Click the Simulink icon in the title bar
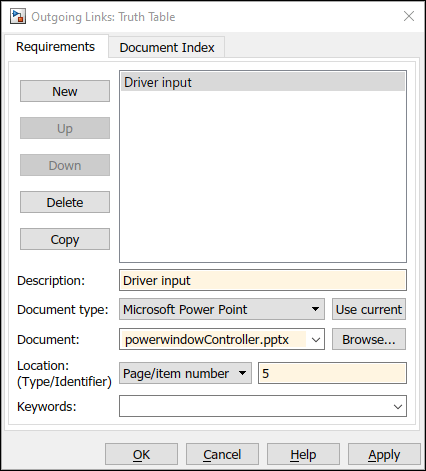The width and height of the screenshot is (426, 471). (x=18, y=16)
